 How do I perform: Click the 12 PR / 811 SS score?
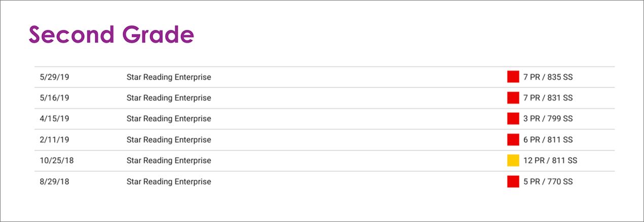550,161
